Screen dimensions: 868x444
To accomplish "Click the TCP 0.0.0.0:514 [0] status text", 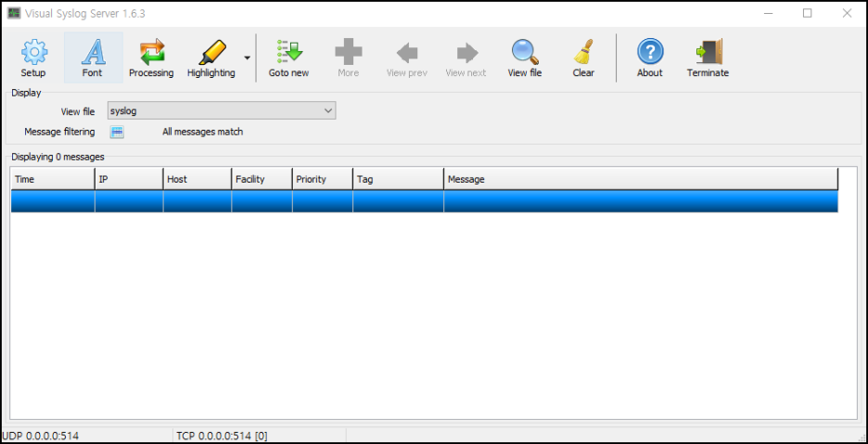I will point(222,436).
